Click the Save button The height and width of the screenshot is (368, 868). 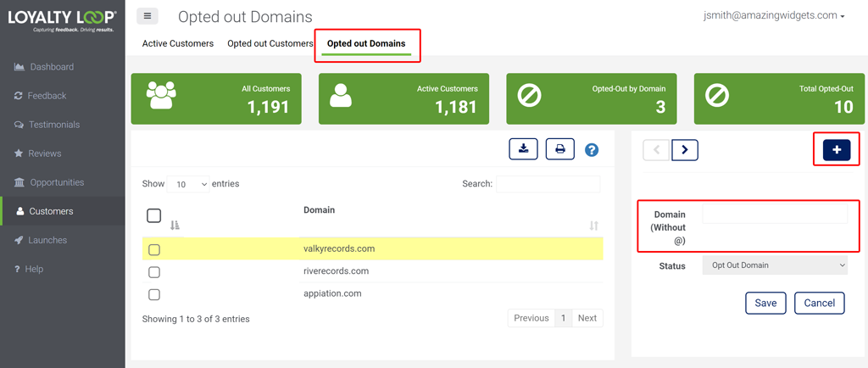point(765,303)
